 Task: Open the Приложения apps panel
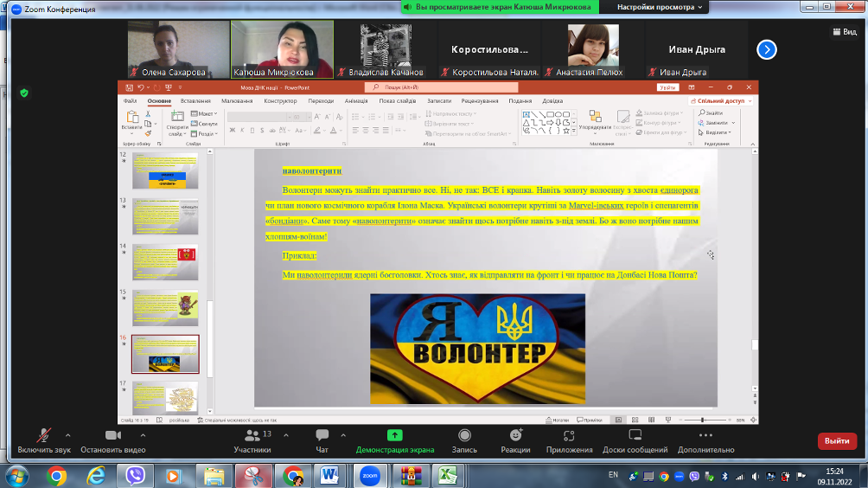[x=569, y=435]
